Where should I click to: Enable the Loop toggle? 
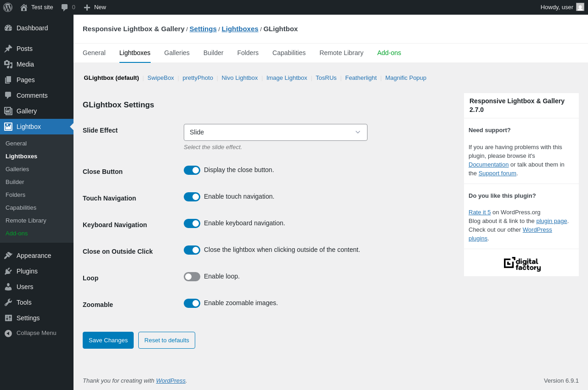192,277
